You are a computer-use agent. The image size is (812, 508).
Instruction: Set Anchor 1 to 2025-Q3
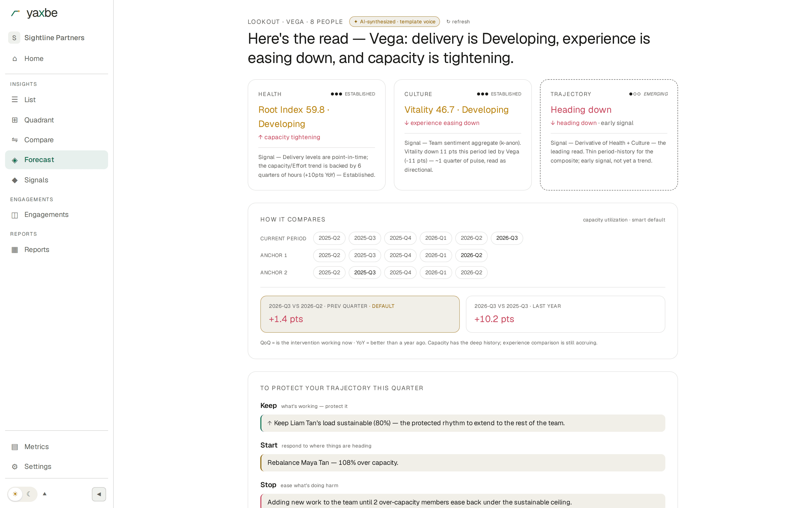[x=365, y=255]
